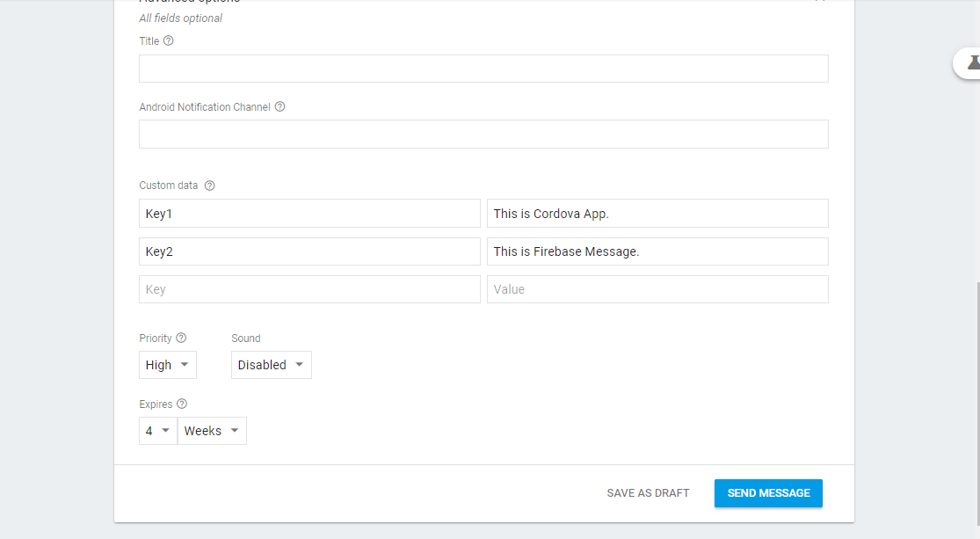Focus the Title input field
The width and height of the screenshot is (980, 539).
coord(483,69)
